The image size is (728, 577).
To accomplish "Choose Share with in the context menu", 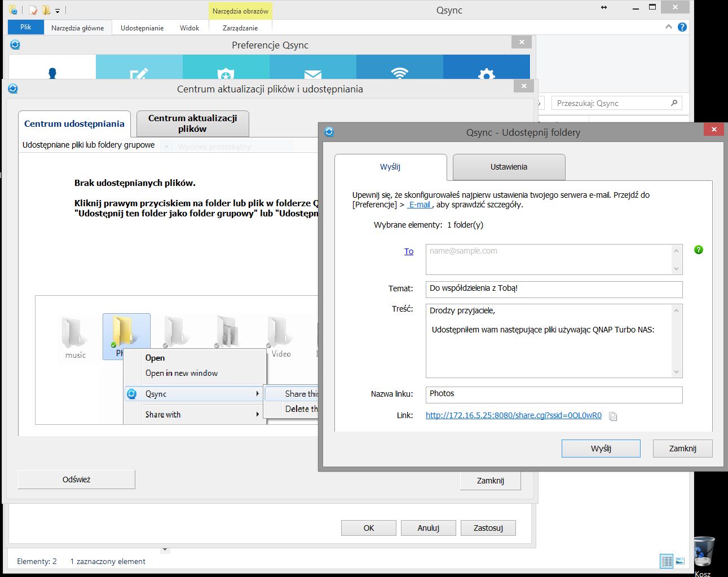I will [x=194, y=415].
